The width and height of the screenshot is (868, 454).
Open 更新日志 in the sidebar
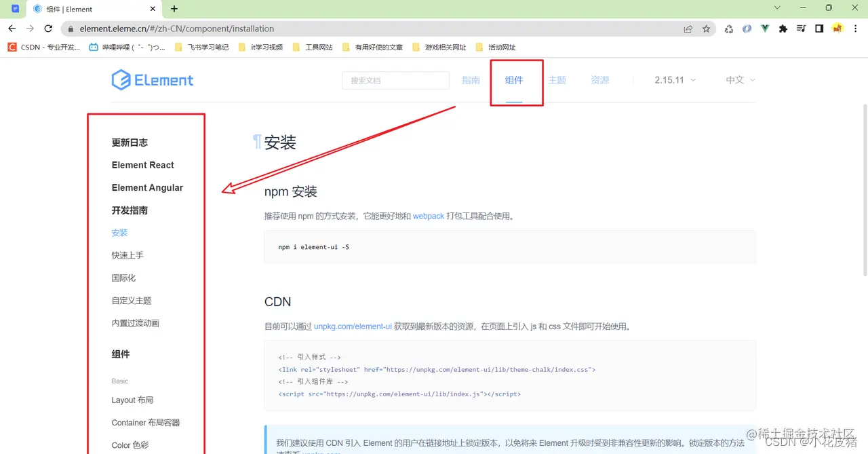(x=130, y=143)
